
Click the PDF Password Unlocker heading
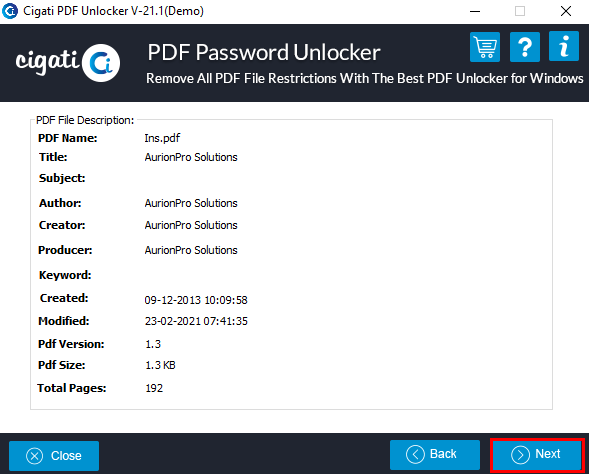pos(264,52)
